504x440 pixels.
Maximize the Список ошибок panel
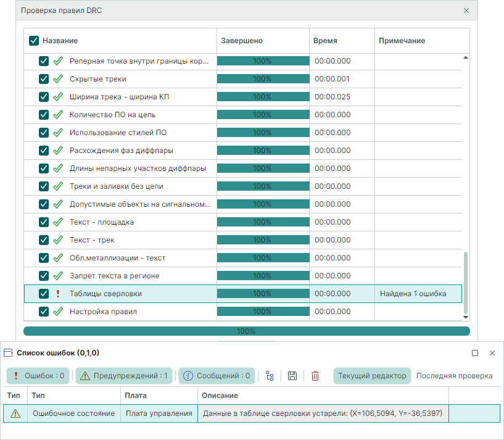click(x=475, y=353)
